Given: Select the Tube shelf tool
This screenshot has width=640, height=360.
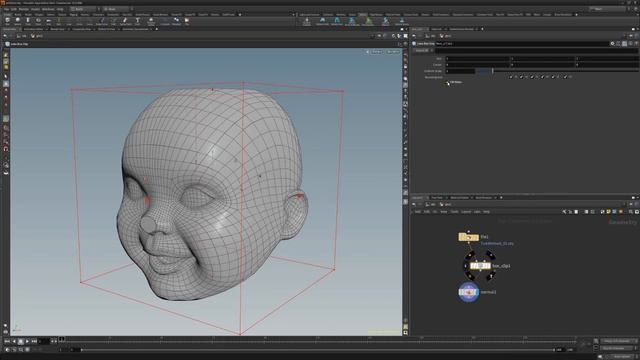Looking at the screenshot, I should coord(28,21).
